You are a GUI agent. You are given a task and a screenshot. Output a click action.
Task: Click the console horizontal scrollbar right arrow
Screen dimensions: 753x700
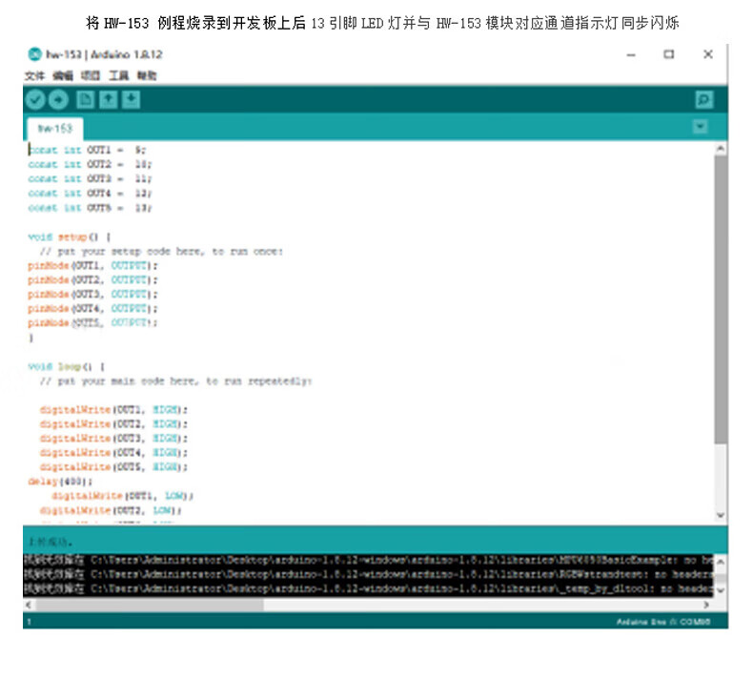coord(706,605)
